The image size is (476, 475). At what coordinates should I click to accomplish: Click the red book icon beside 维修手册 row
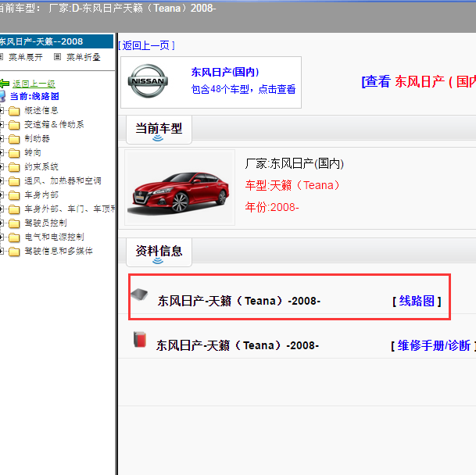pos(140,339)
